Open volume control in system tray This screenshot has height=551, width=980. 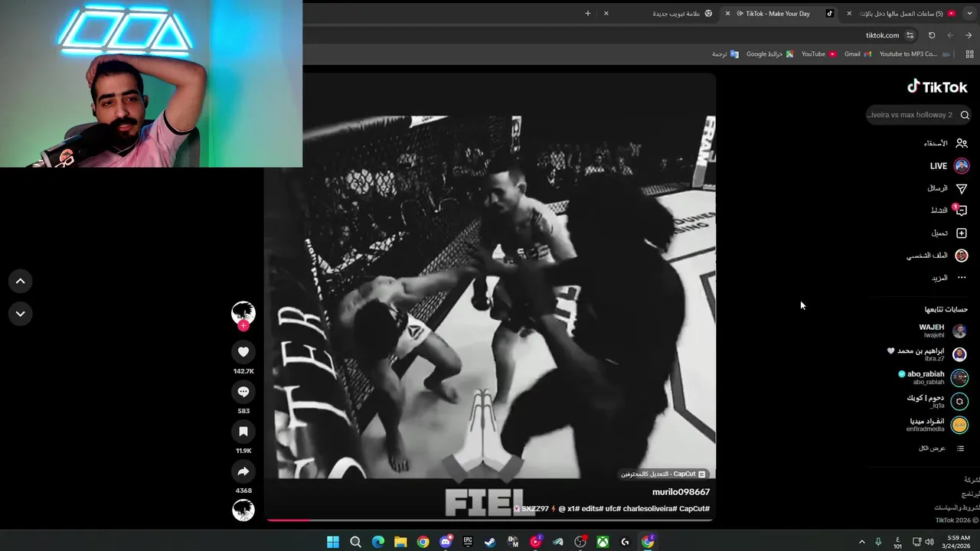coord(929,542)
